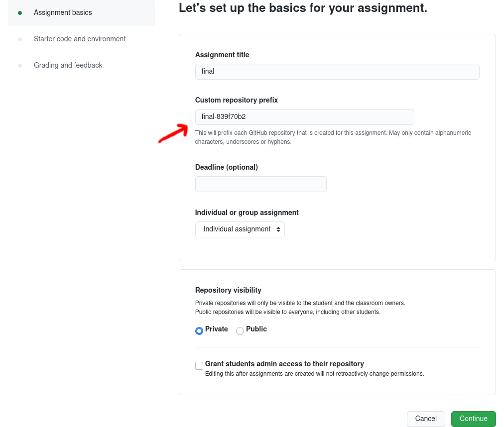Open Grading and feedback step
This screenshot has height=427, width=504.
point(68,65)
